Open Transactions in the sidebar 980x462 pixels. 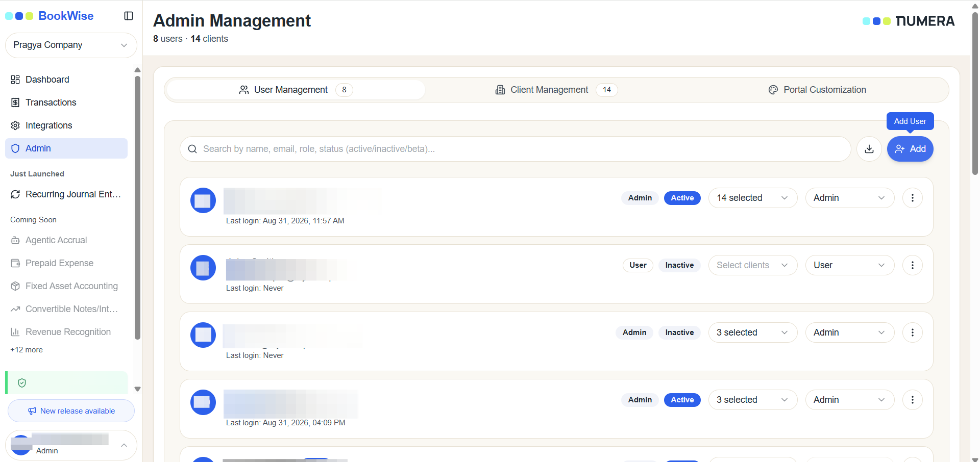(x=66, y=102)
